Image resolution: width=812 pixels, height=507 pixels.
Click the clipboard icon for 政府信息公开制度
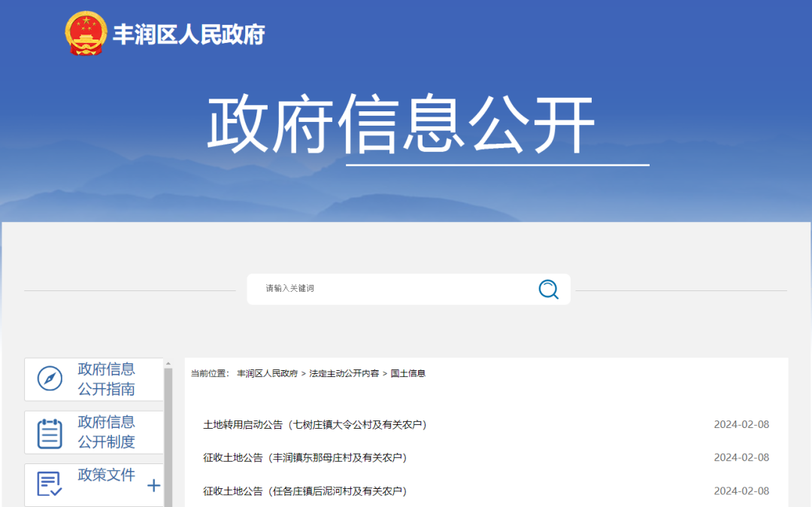[x=50, y=433]
